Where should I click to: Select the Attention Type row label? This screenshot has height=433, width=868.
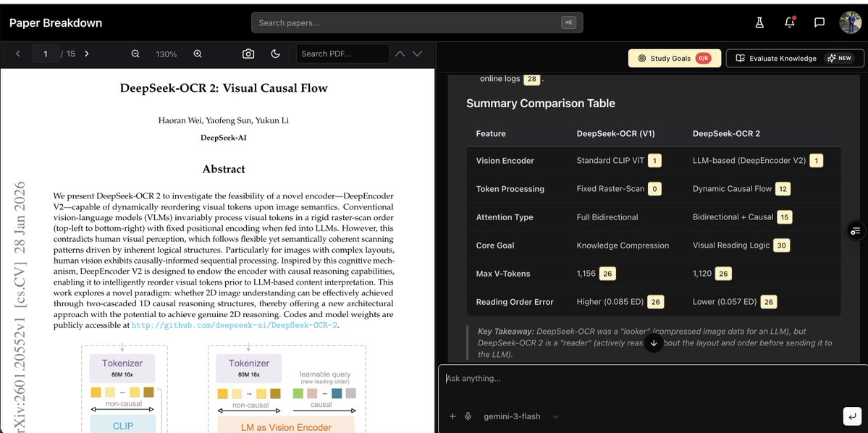coord(505,217)
